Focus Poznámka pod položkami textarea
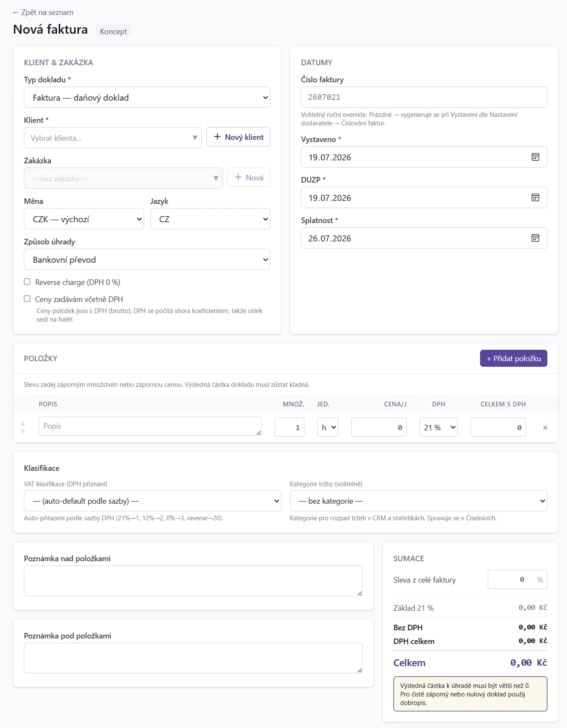Viewport: 567px width, 728px height. click(x=193, y=658)
